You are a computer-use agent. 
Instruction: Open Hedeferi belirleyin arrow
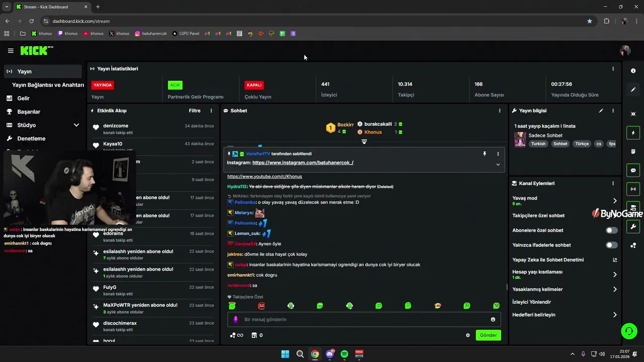(x=614, y=315)
